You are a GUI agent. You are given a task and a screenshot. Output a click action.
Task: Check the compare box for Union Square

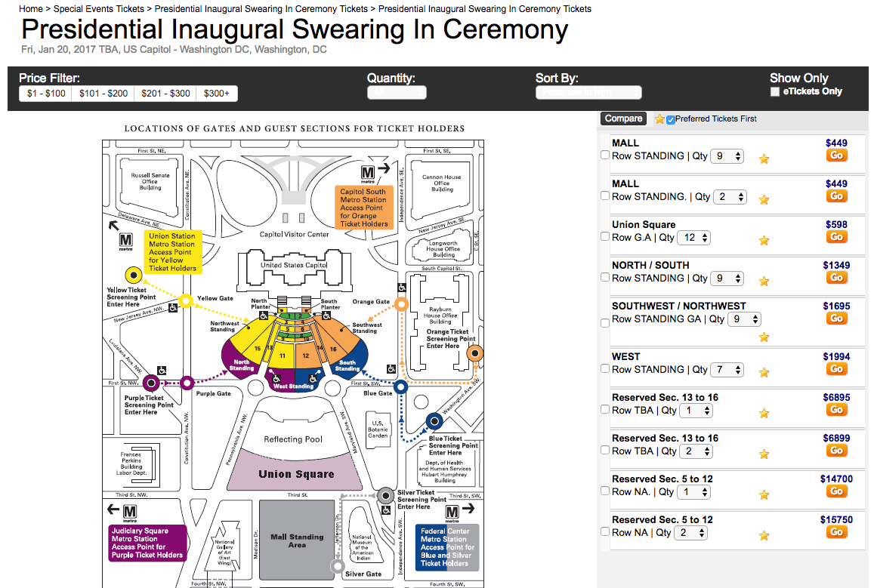[x=604, y=237]
